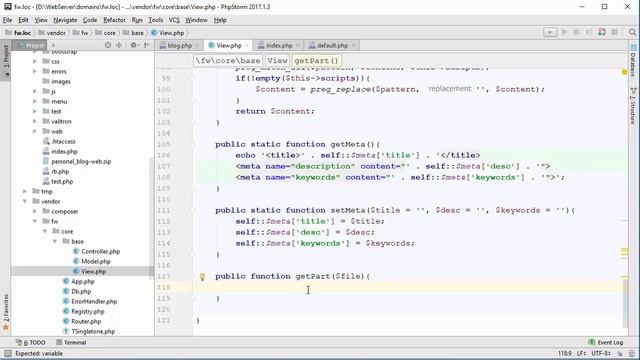
Task: Click collapse all icon in Project panel
Action: (x=119, y=45)
